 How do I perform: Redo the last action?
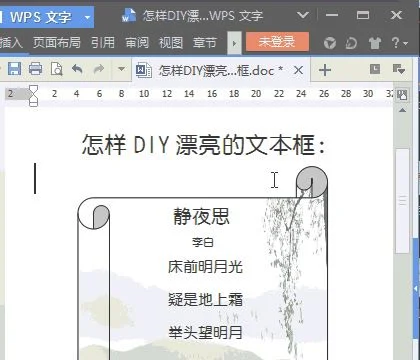pos(99,69)
